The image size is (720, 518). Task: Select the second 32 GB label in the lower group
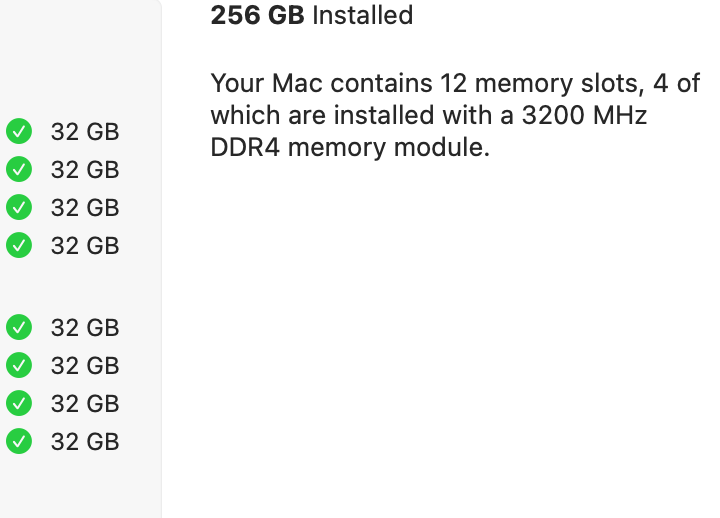85,366
